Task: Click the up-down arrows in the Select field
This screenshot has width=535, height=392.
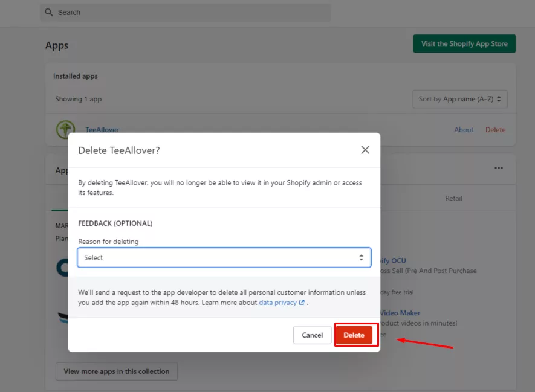Action: tap(361, 258)
